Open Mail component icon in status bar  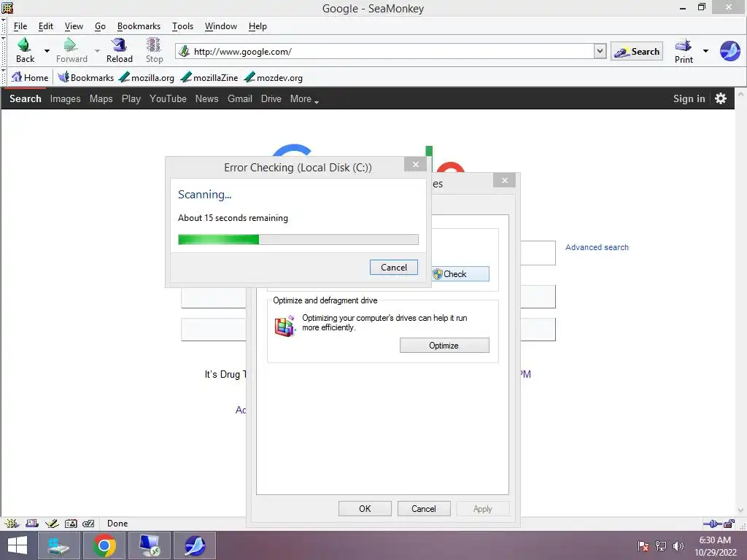[32, 524]
